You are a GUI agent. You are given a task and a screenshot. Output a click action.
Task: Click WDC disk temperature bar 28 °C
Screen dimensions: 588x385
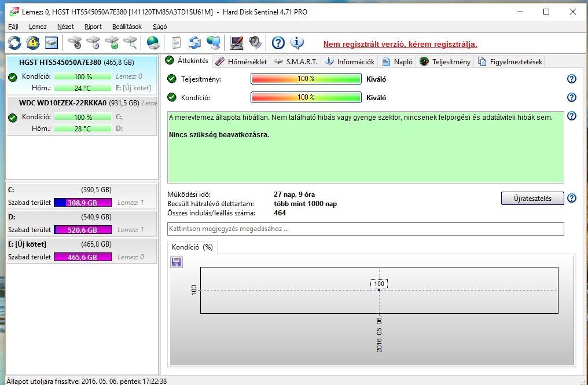tap(83, 129)
